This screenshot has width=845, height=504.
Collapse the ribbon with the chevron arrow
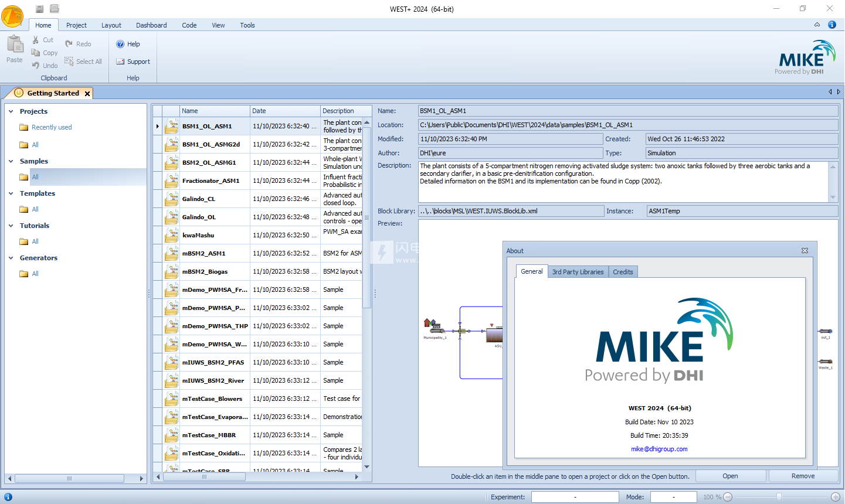click(x=817, y=25)
